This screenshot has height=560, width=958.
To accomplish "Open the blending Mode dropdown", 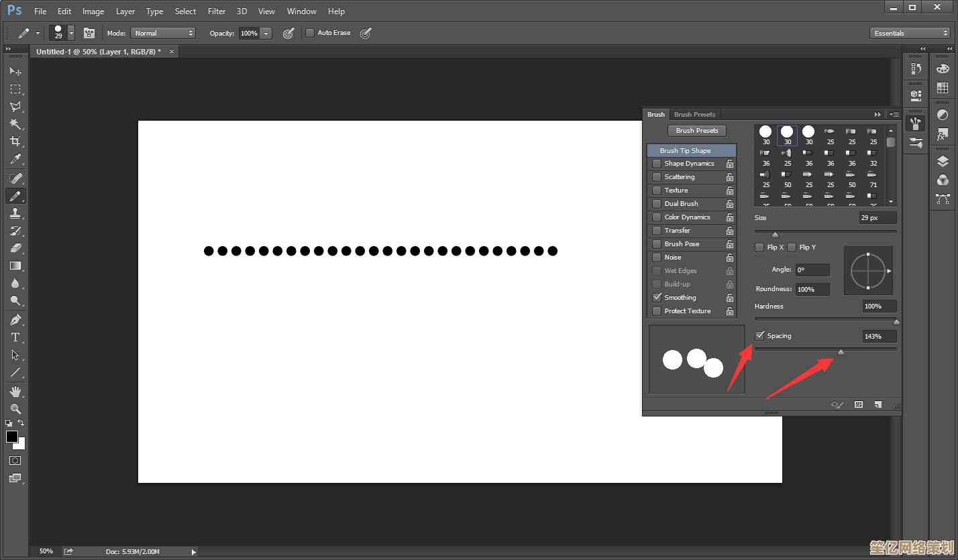I will [163, 33].
